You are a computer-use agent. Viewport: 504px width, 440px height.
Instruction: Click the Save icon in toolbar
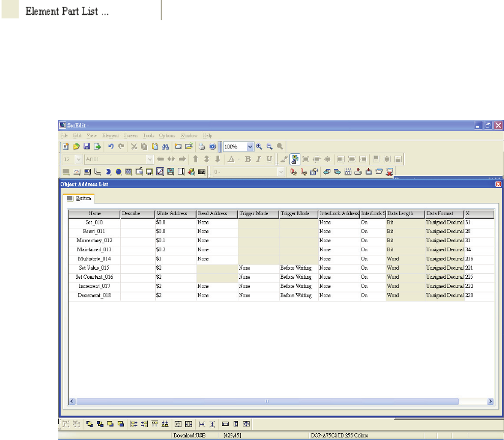pyautogui.click(x=86, y=147)
